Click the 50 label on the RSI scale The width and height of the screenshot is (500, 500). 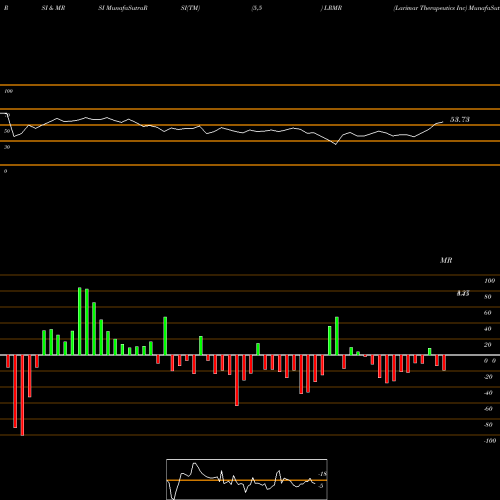7,131
